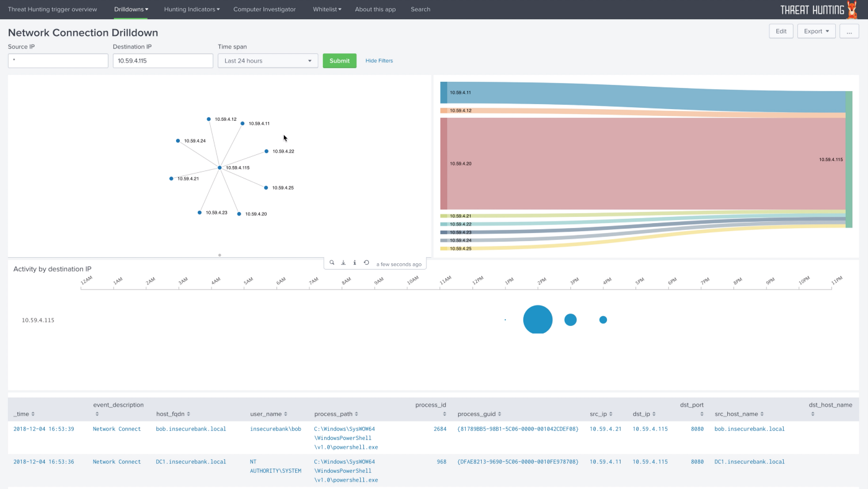The width and height of the screenshot is (868, 489).
Task: Select the 10.59.4.11 graph node
Action: click(242, 123)
